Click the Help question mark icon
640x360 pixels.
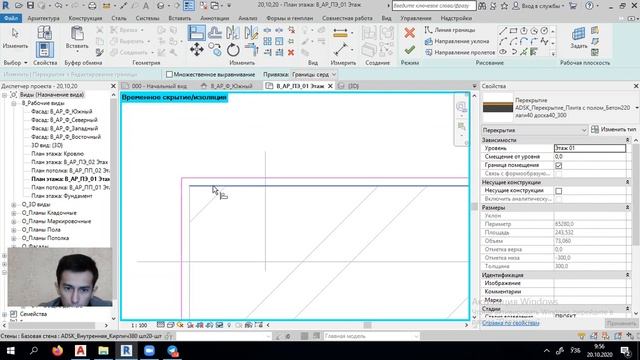pyautogui.click(x=589, y=6)
